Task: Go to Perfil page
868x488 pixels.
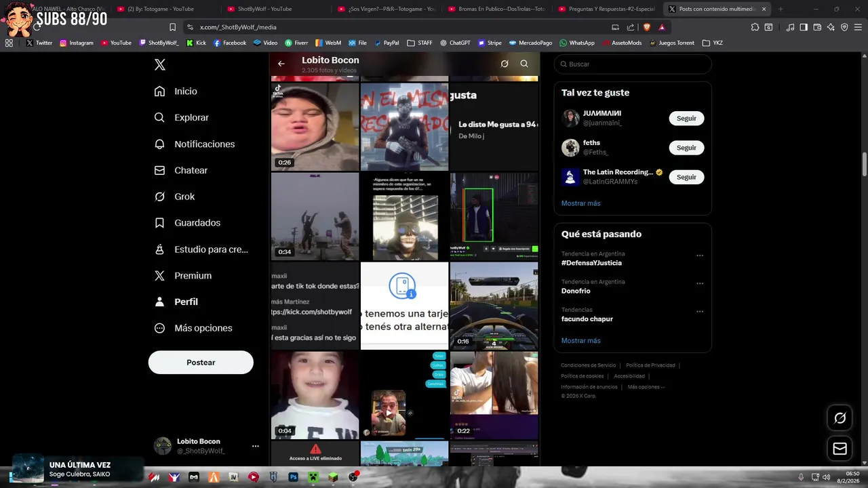Action: point(176,302)
